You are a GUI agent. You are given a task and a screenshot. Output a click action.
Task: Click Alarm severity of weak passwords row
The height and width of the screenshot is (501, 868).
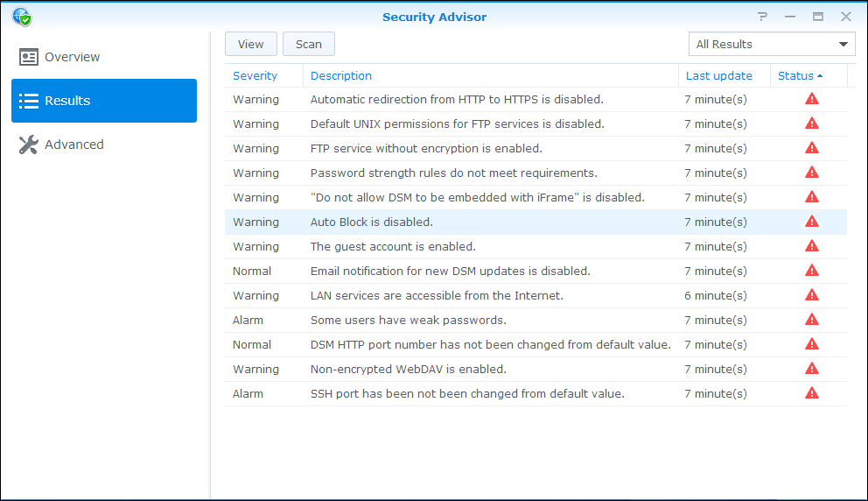[x=248, y=320]
